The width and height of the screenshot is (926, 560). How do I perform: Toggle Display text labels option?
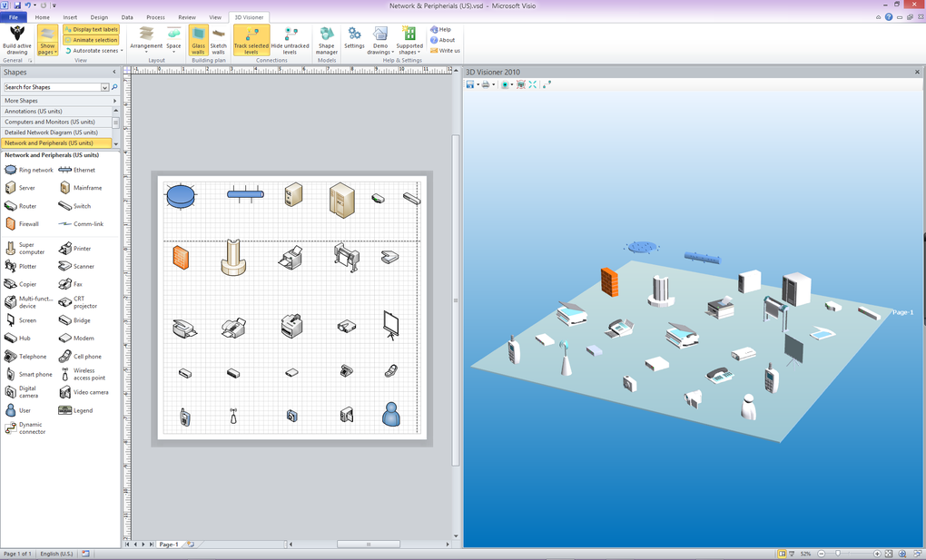pos(91,29)
